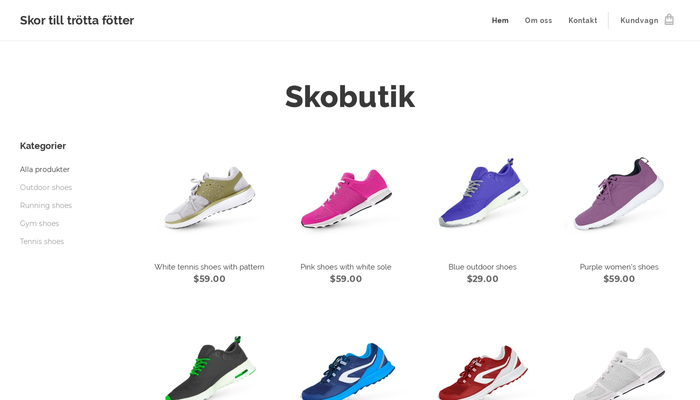View the blue outdoor shoe image
700x400 pixels.
tap(483, 192)
